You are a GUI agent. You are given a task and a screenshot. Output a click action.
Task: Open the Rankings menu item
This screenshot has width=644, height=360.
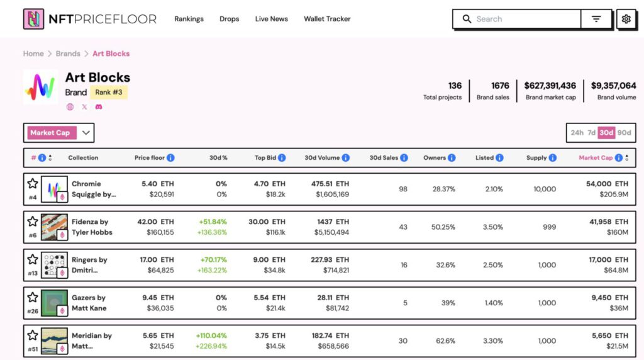[189, 19]
